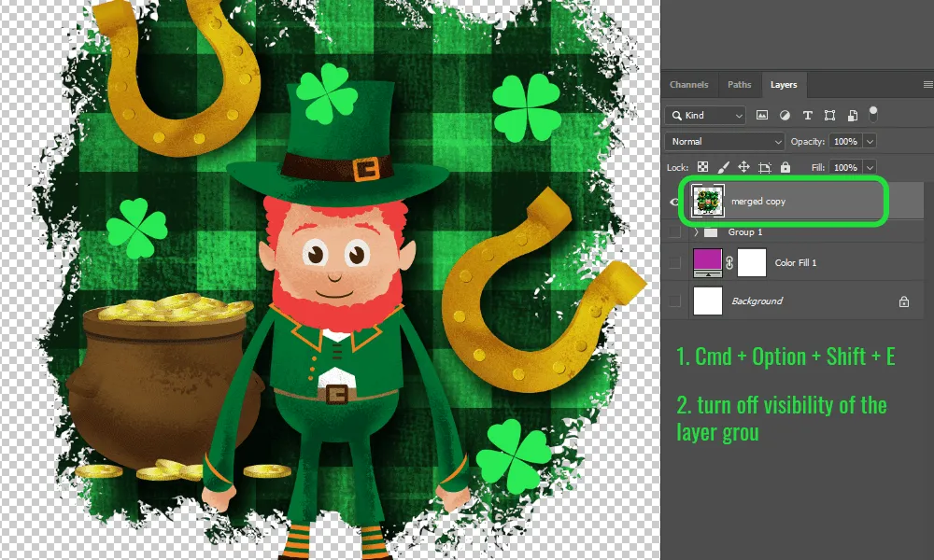Expand the Group 1 folder chevron
This screenshot has width=934, height=560.
pyautogui.click(x=696, y=231)
